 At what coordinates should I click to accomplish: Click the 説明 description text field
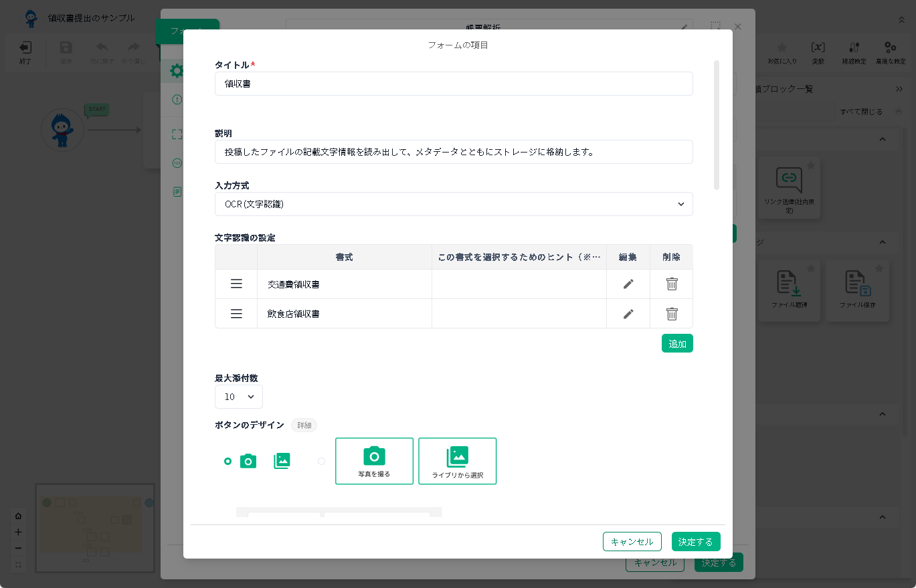point(453,152)
